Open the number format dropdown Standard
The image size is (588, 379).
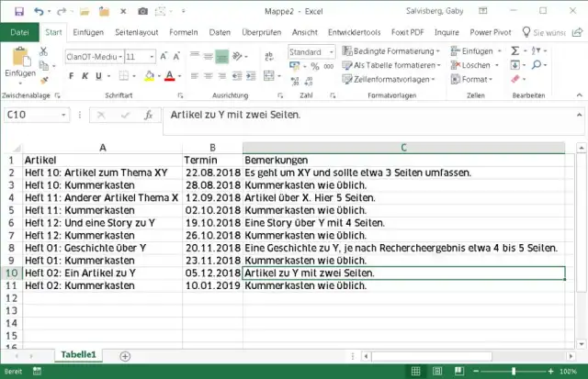tap(330, 52)
